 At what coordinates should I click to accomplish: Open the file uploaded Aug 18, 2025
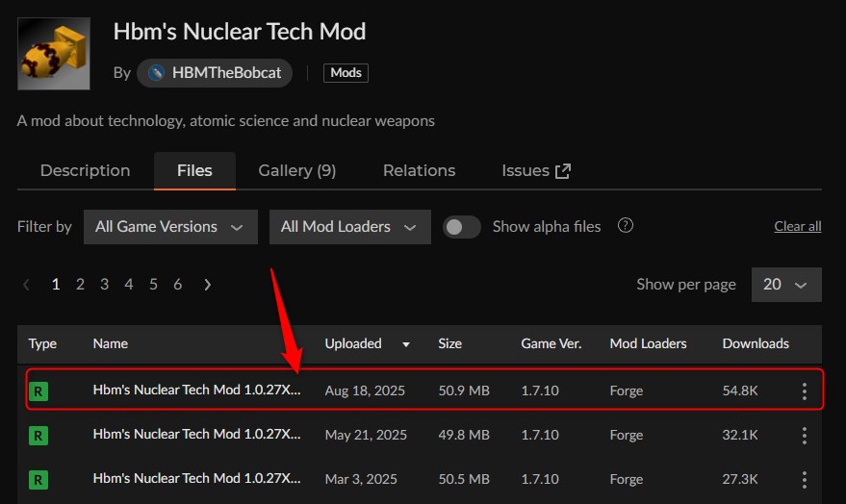pos(197,390)
